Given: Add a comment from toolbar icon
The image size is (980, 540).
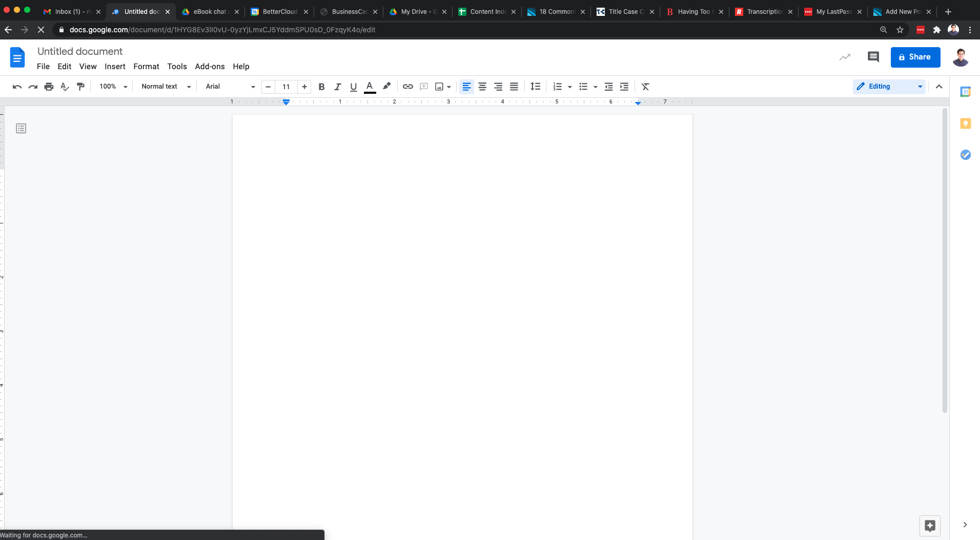Looking at the screenshot, I should pos(424,87).
